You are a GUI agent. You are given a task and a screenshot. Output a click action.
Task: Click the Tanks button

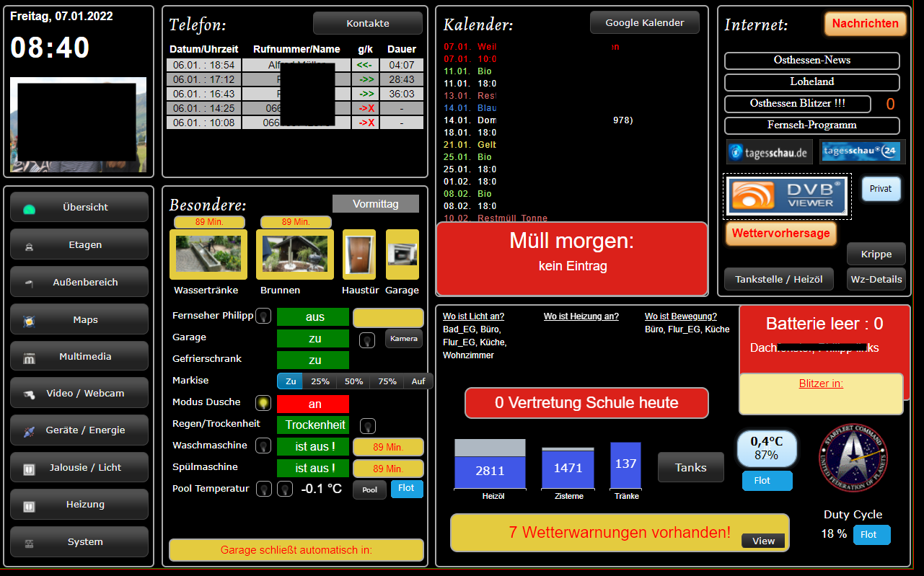pos(691,467)
